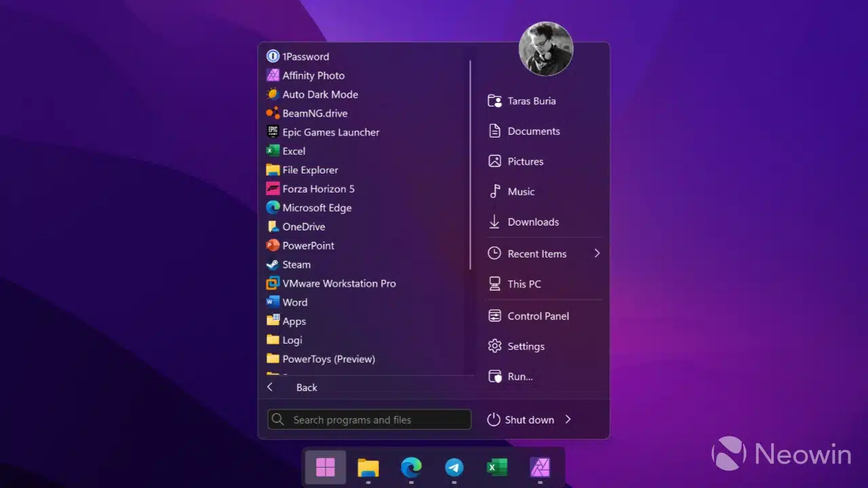Expand the Logi folder

pos(284,341)
